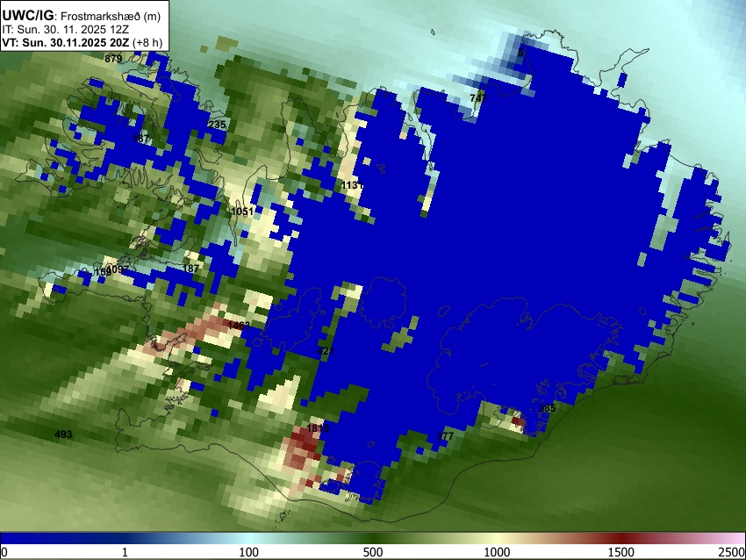This screenshot has width=746, height=560.
Task: Click the legend label "2500"
Action: [x=732, y=552]
